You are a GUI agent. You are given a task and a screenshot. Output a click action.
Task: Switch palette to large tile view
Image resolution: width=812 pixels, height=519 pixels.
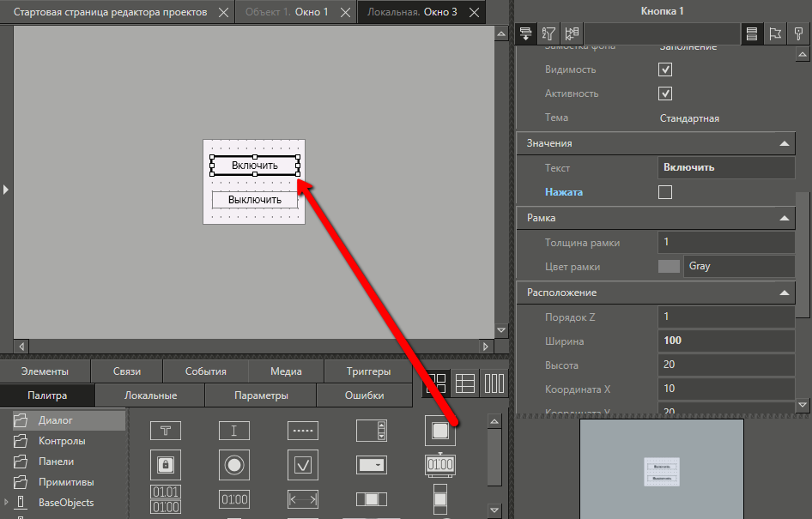(x=437, y=383)
